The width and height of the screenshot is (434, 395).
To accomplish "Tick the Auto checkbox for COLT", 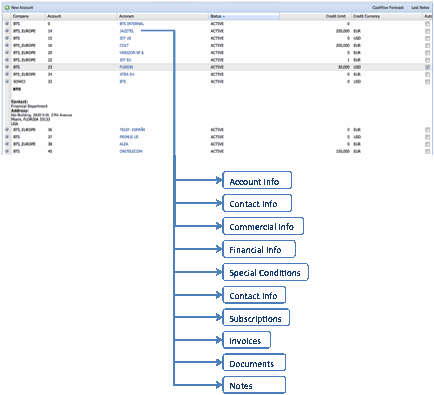I will [x=427, y=46].
